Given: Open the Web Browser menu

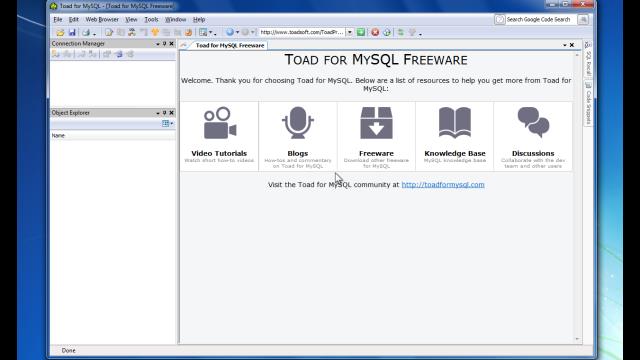Looking at the screenshot, I should coord(102,20).
